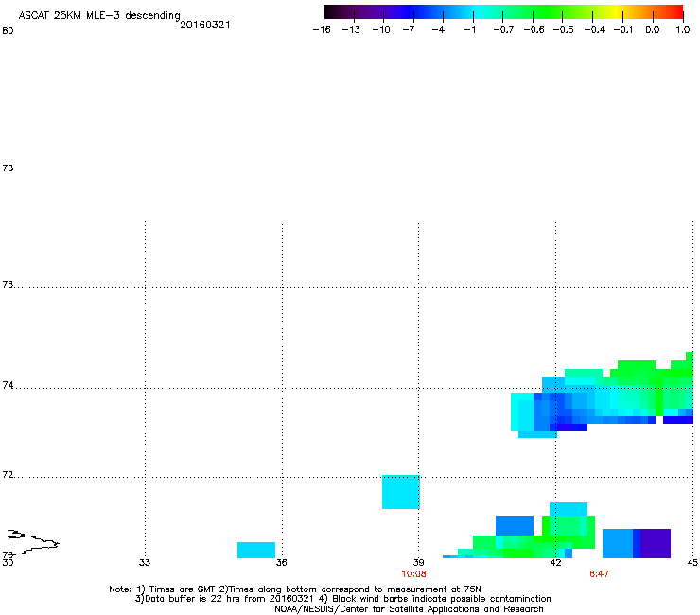Click the color bar label '0.0'

[653, 30]
